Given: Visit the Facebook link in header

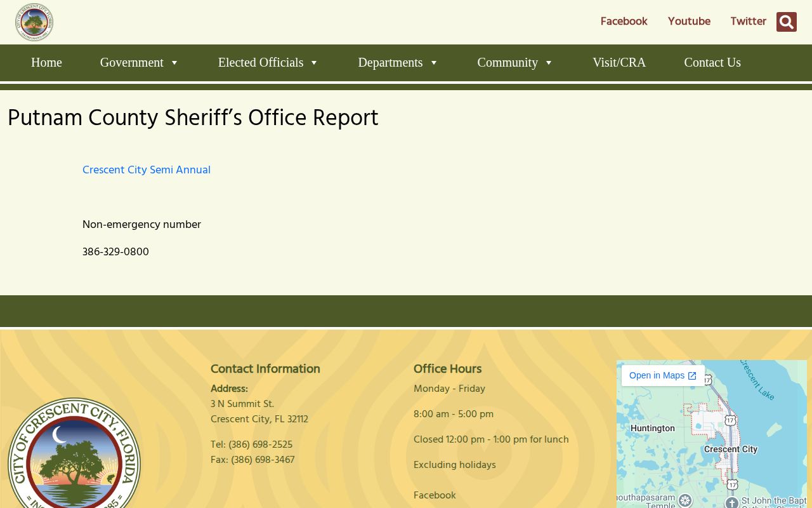Looking at the screenshot, I should click(x=624, y=22).
